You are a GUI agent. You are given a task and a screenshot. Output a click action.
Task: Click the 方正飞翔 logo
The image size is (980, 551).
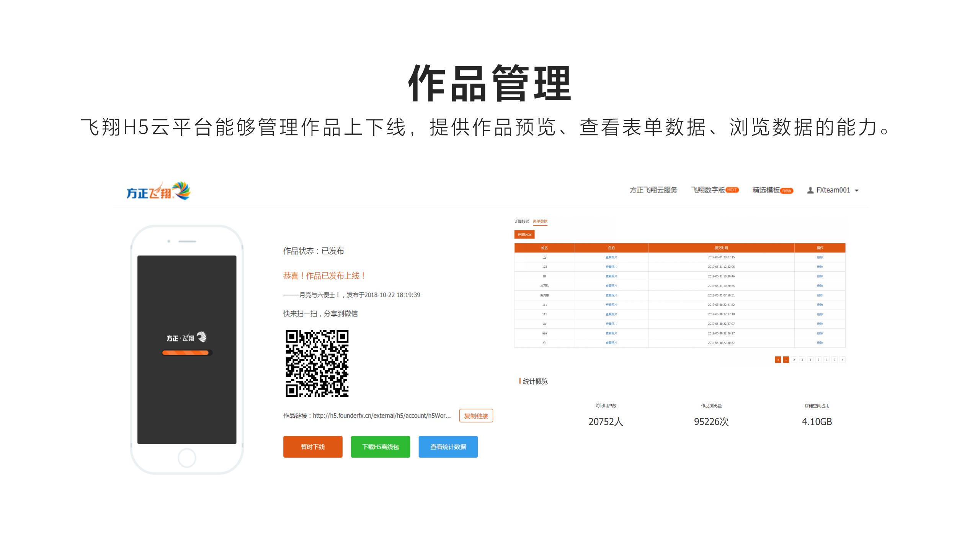tap(158, 191)
